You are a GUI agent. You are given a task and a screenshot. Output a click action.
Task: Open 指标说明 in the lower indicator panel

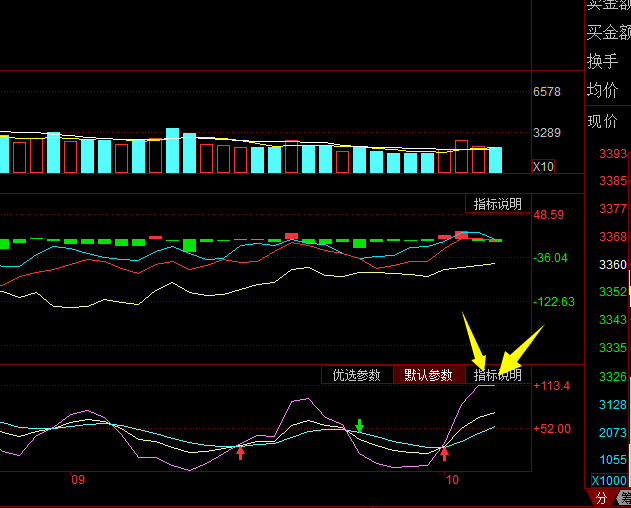coord(497,376)
